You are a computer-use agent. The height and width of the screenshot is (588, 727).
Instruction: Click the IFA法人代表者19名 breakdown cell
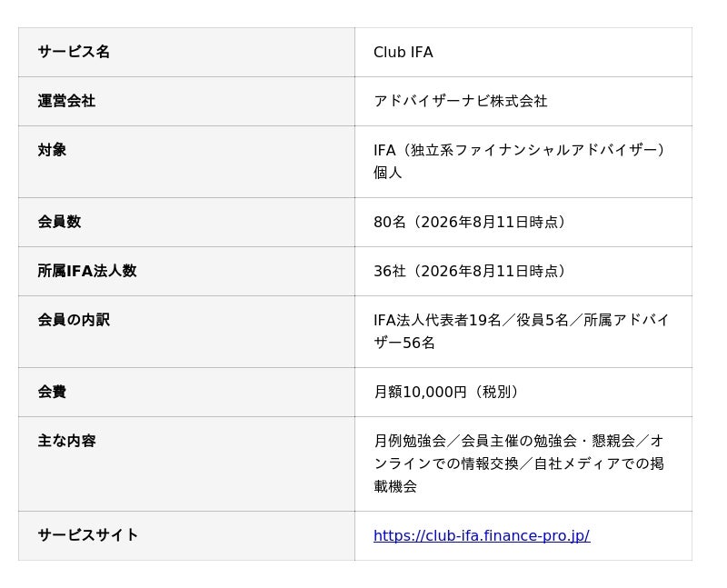523,332
